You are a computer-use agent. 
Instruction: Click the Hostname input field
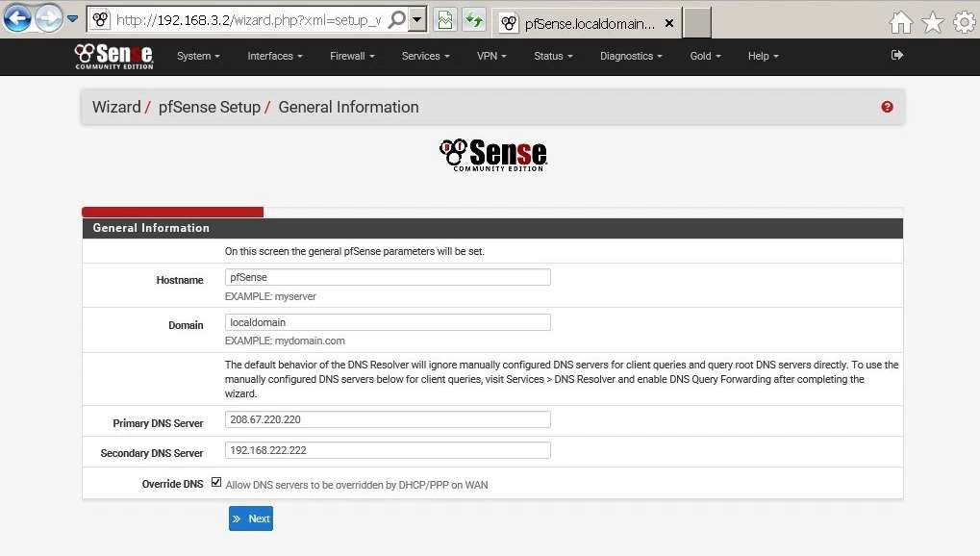(x=388, y=277)
